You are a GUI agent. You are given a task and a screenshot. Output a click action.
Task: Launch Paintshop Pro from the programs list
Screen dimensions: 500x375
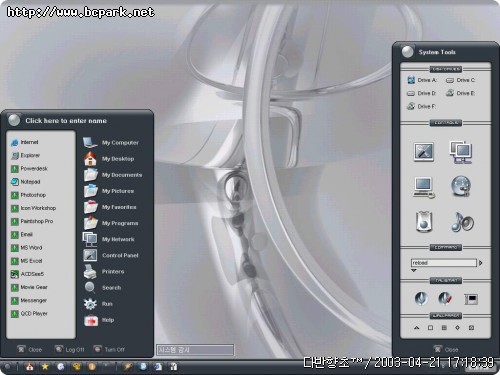(32, 221)
